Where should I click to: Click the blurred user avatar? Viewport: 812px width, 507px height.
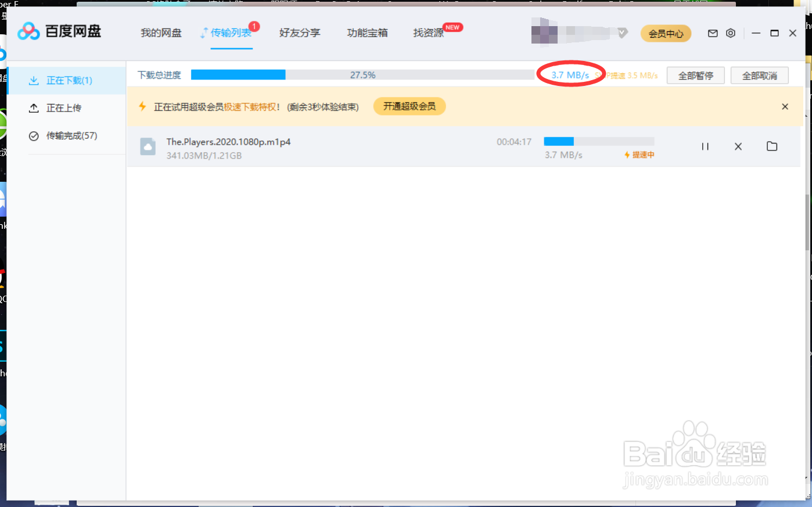tap(544, 31)
